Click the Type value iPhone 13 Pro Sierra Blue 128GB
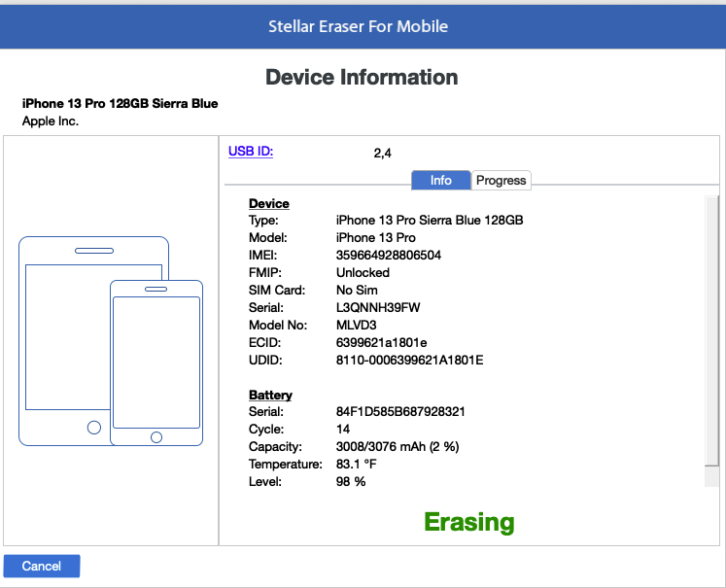The height and width of the screenshot is (588, 726). pos(430,220)
